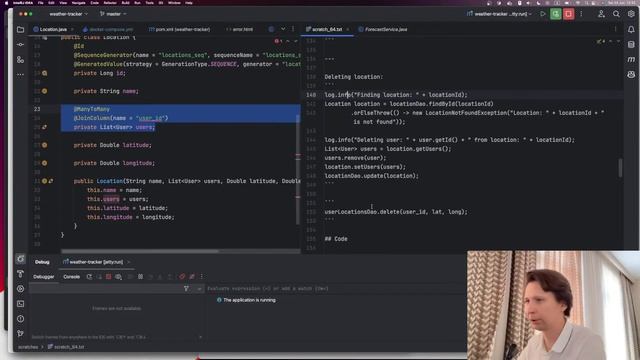The image size is (640, 360).
Task: Click vertical scrollbar of scratch editor
Action: (620, 168)
